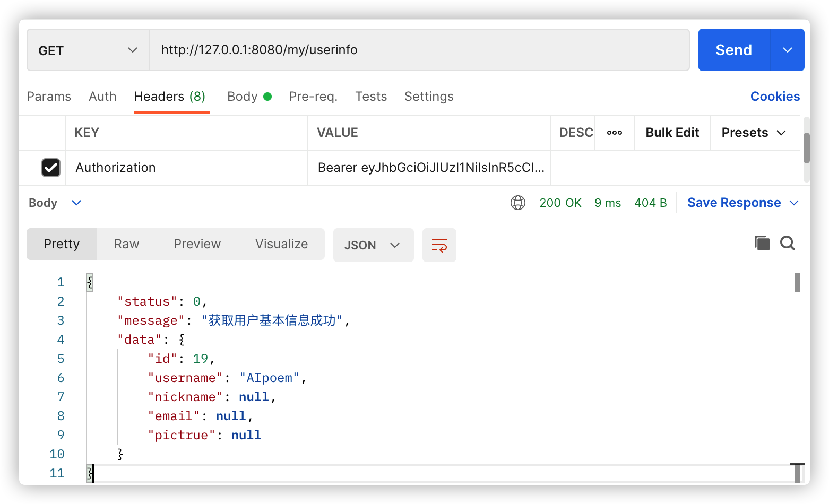829x504 pixels.
Task: Click Save Response
Action: [734, 203]
